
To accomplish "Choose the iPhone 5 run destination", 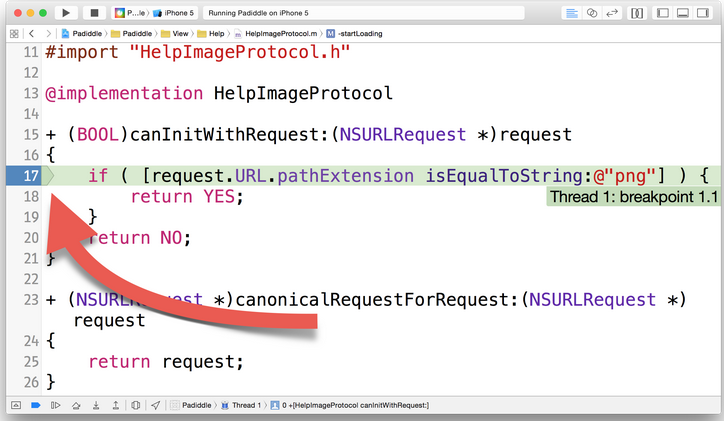I will (x=174, y=13).
